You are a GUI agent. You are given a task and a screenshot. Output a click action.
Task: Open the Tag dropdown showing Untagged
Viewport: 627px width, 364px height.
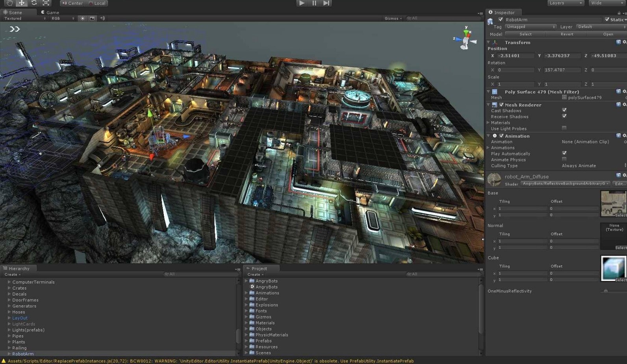point(531,27)
